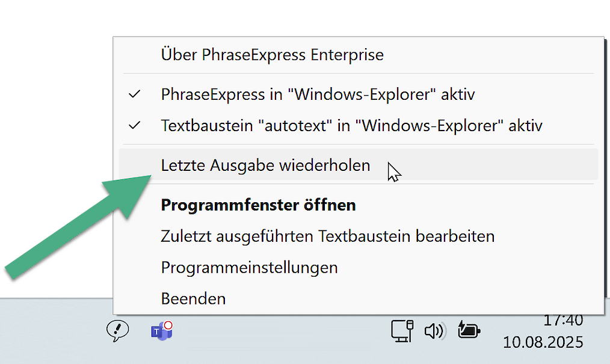The width and height of the screenshot is (610, 364).
Task: Select Letzte Ausgabe wiederholen
Action: coord(359,164)
